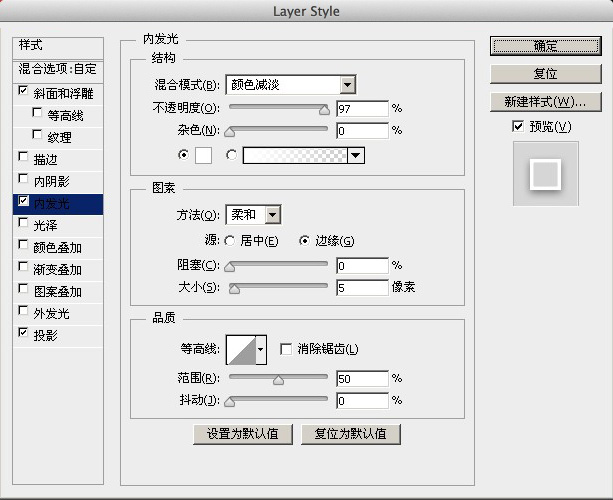Open the gradient picker dropdown arrow
The image size is (613, 500).
point(356,155)
